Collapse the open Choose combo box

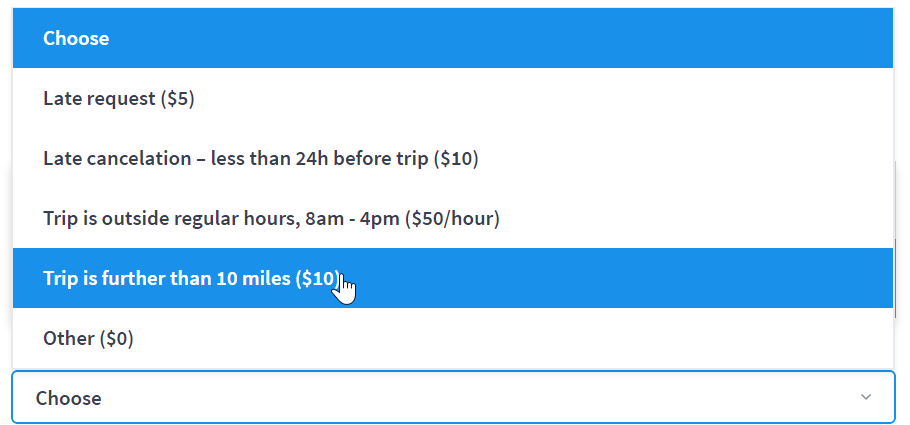(x=453, y=397)
